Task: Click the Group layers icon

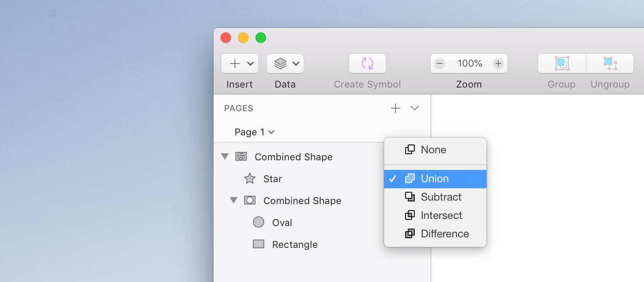Action: click(x=562, y=63)
